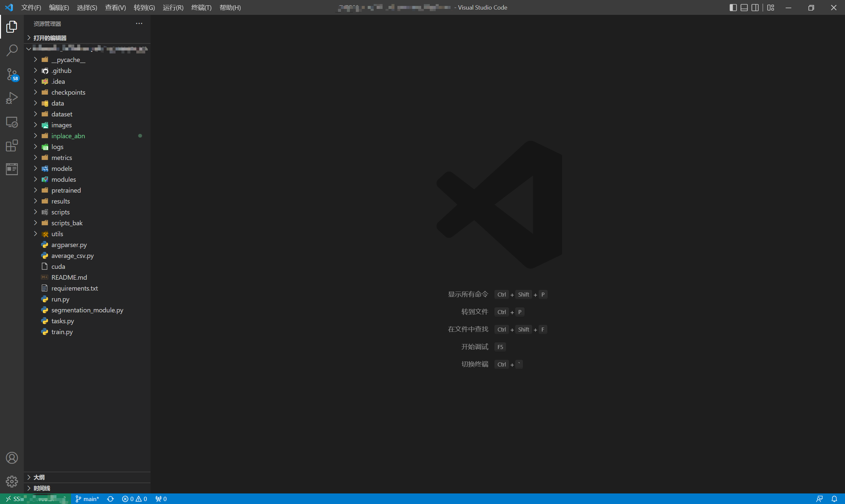The height and width of the screenshot is (504, 845).
Task: Expand the 时间线 timeline section
Action: click(x=42, y=488)
